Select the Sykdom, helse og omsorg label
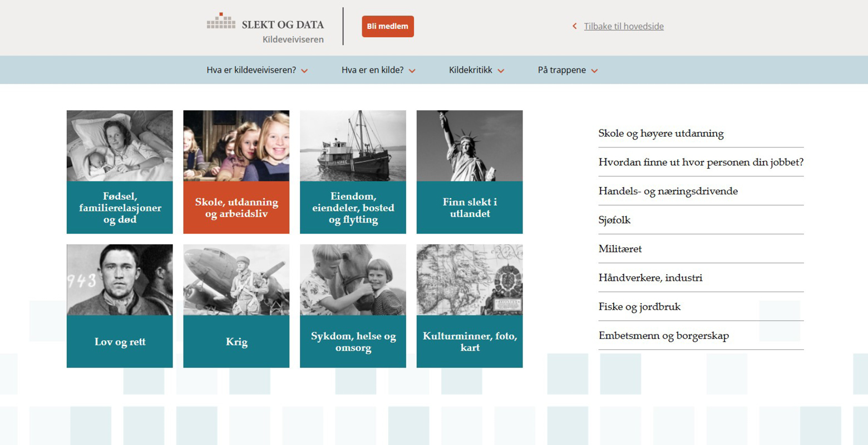 point(353,342)
